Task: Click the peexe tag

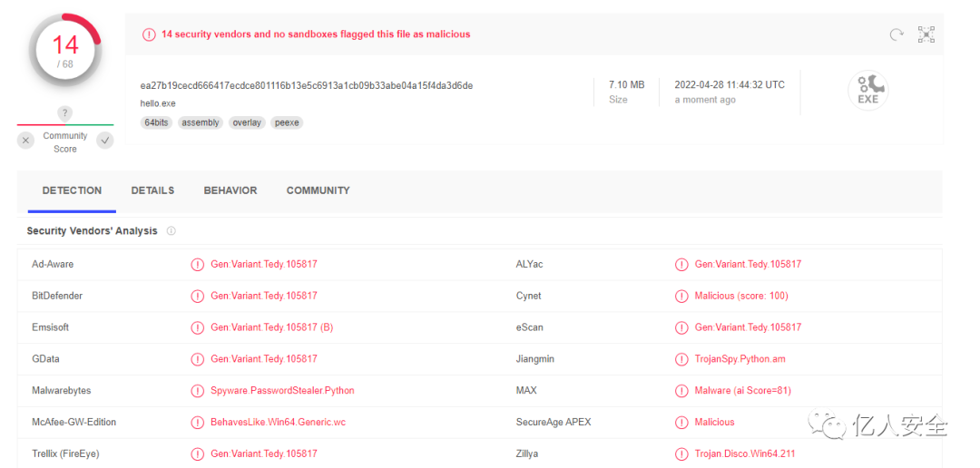Action: [x=287, y=123]
